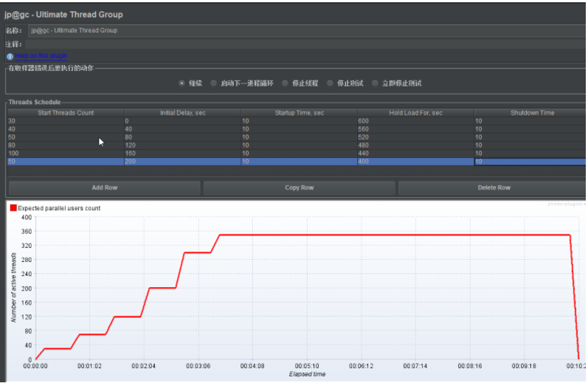Select the Hold Load cell showing 480
Screen dimensions: 588x386
click(x=415, y=145)
